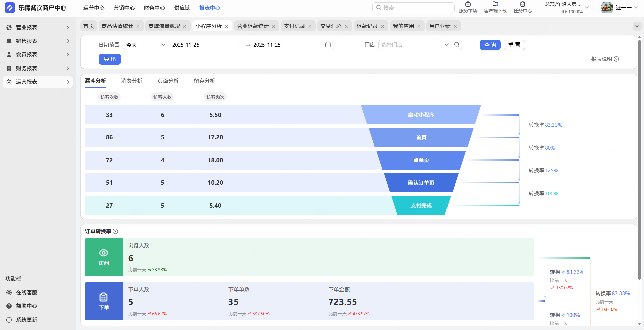The width and height of the screenshot is (644, 330).
Task: Click the 财务报表 sidebar icon
Action: tap(9, 68)
